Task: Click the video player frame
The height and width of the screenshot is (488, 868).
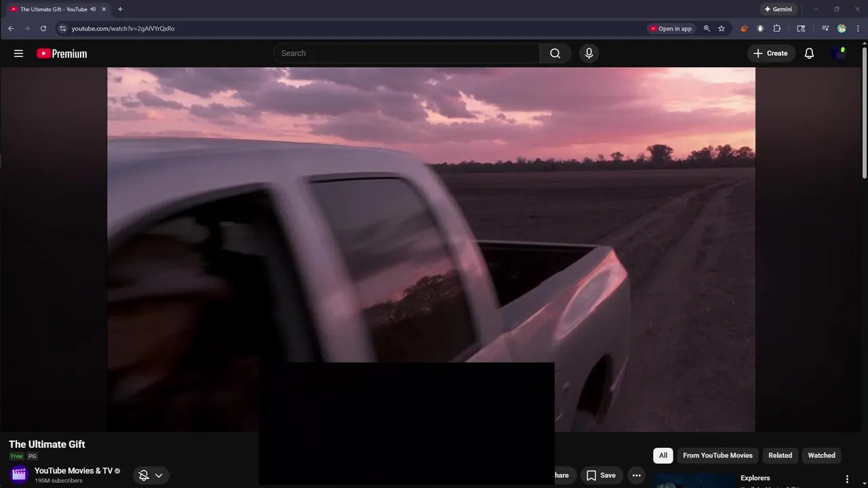Action: click(431, 249)
